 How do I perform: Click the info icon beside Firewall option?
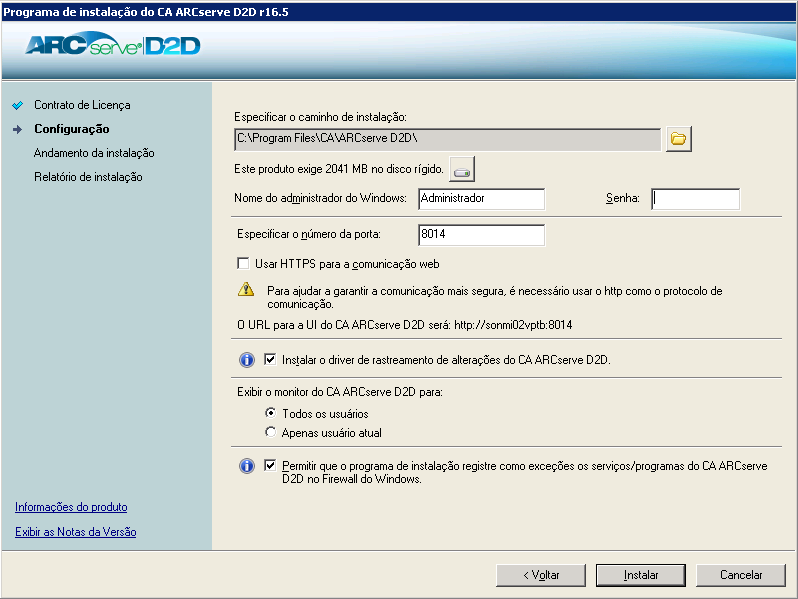pyautogui.click(x=247, y=466)
